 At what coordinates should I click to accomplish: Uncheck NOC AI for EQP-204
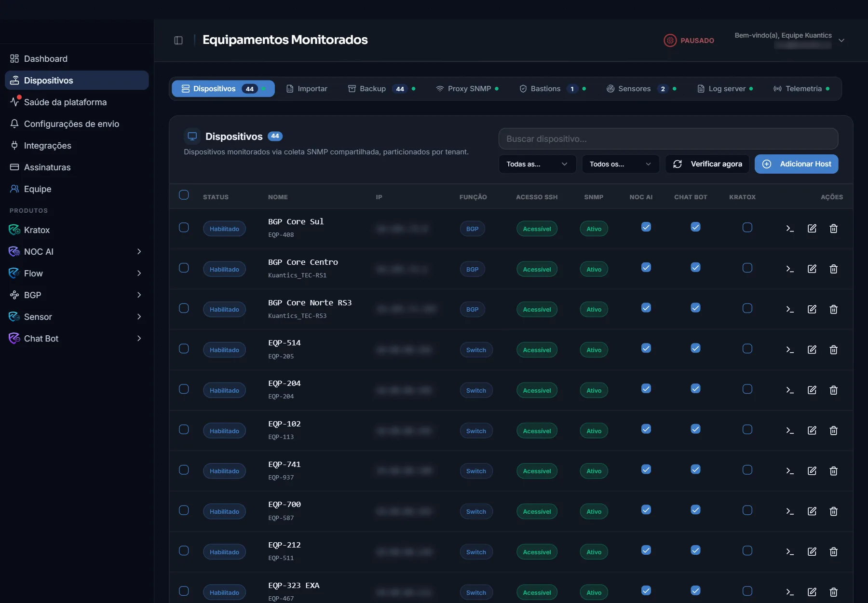pyautogui.click(x=646, y=388)
